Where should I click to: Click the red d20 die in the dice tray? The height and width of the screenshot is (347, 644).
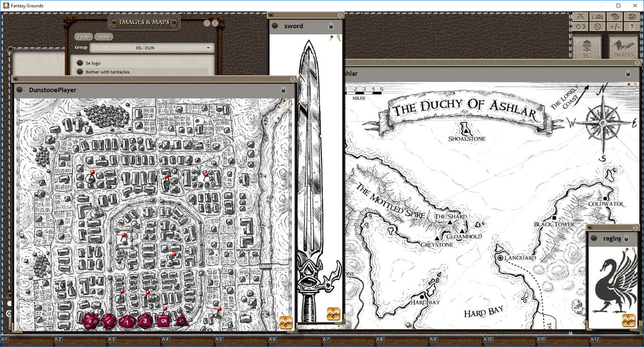coord(90,321)
